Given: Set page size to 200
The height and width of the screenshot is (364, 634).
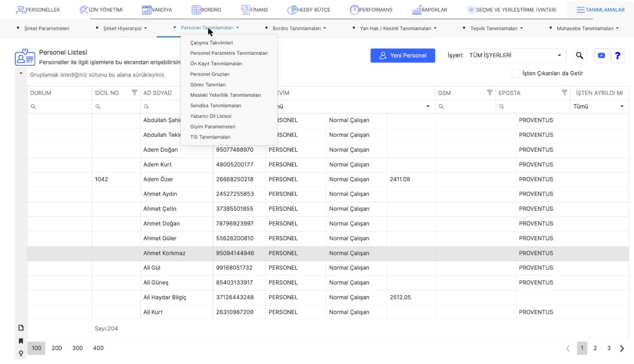Looking at the screenshot, I should pos(57,348).
